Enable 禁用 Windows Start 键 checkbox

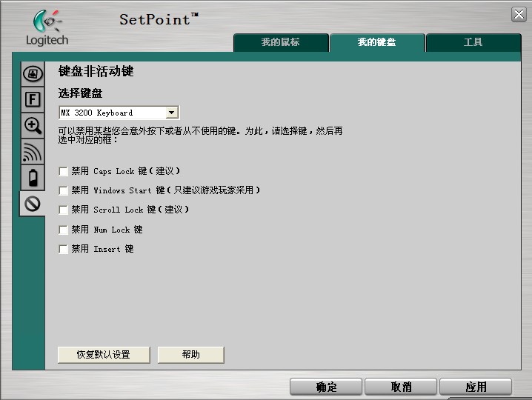pyautogui.click(x=63, y=190)
